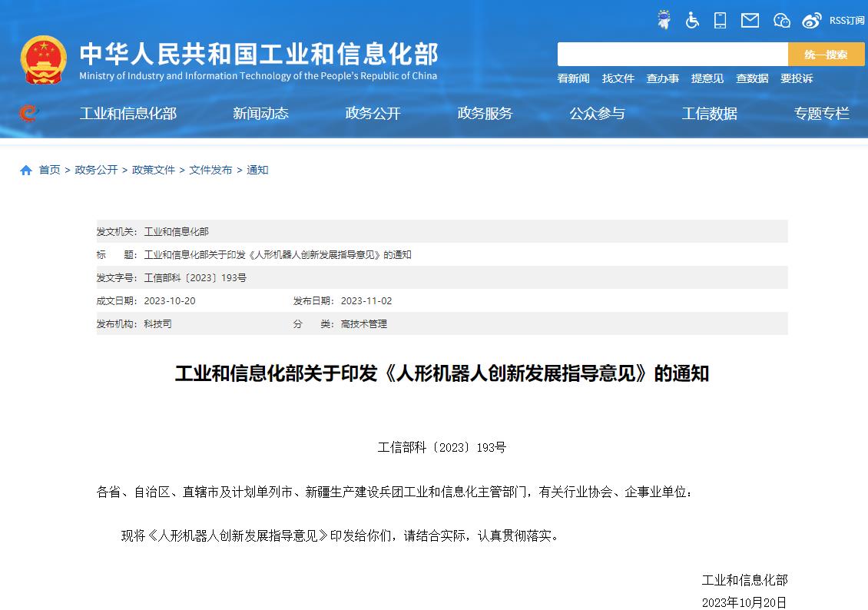Screen dimensions: 868x610
Task: Click signature 工业和信息化部 at bottom right
Action: click(744, 580)
